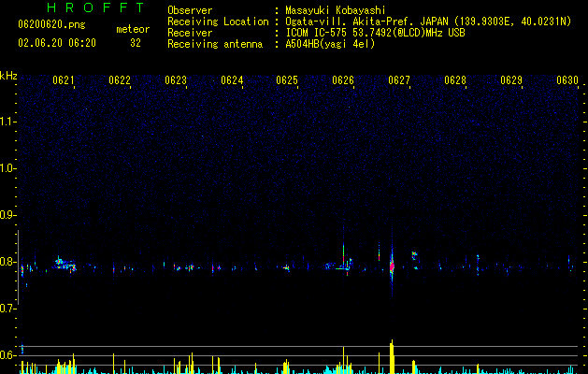Viewport: 588px width, 374px height.
Task: Click the 0.7 kHz axis label
Action: pyautogui.click(x=7, y=309)
